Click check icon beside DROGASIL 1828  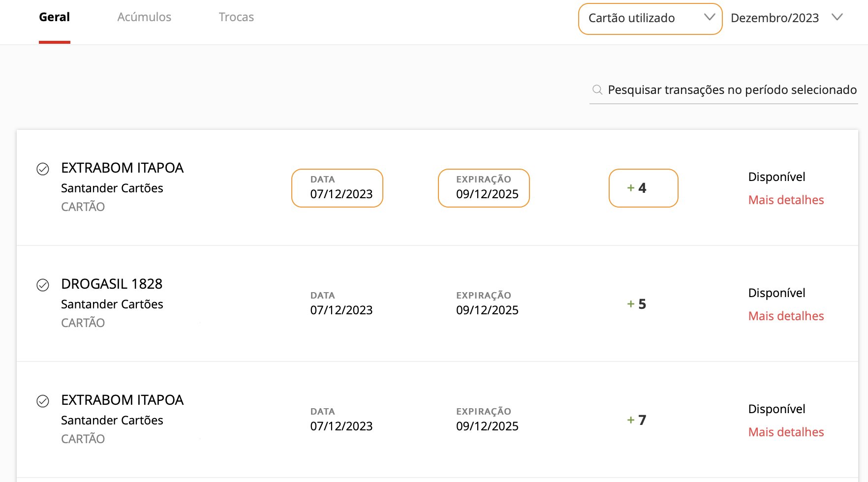43,285
